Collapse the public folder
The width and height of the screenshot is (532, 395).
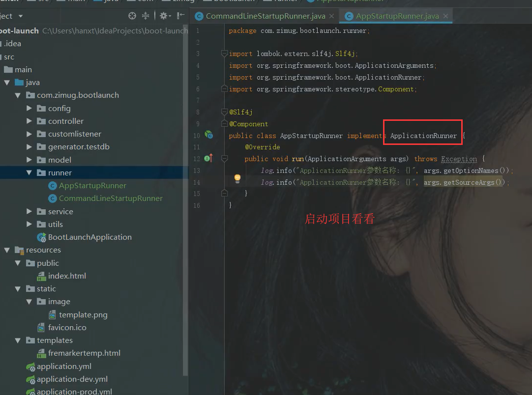click(x=18, y=263)
